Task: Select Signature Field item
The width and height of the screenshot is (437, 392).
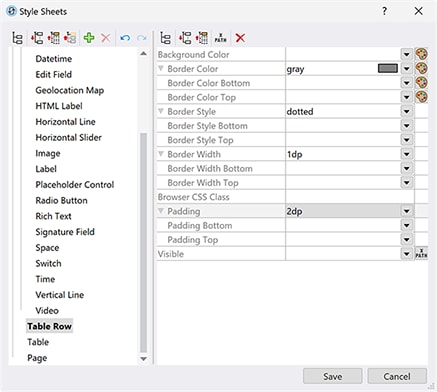Action: pos(65,232)
